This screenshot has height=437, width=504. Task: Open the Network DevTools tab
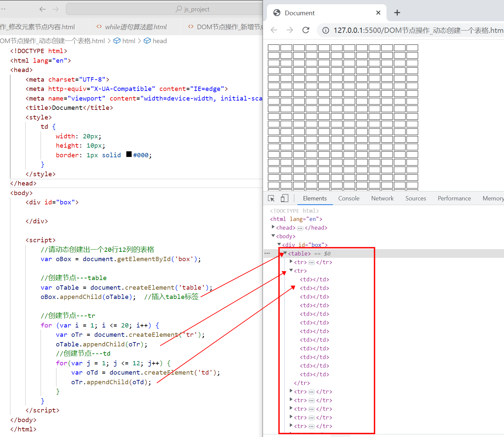382,198
